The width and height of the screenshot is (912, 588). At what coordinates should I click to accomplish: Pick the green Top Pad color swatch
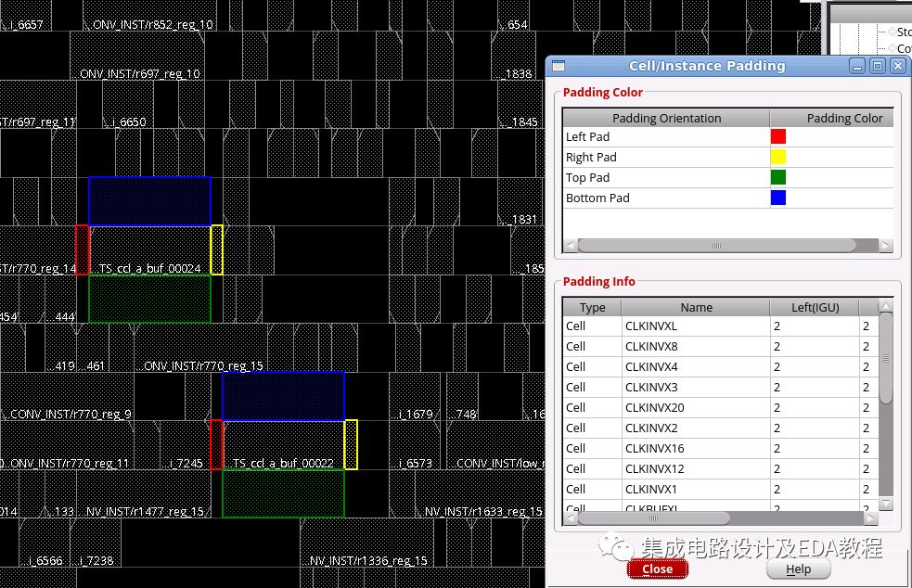tap(778, 177)
